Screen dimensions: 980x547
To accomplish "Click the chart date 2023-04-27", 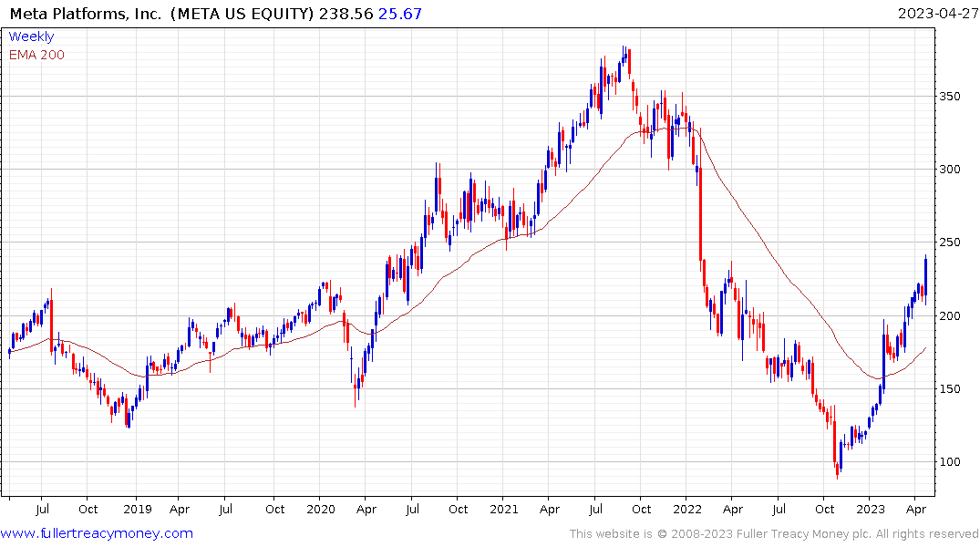I will tap(937, 14).
